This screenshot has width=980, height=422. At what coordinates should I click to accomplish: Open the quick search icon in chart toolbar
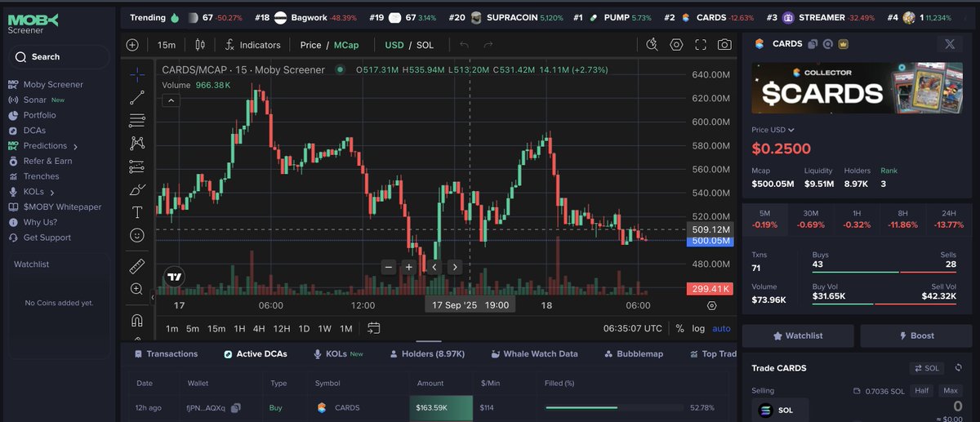(x=651, y=45)
